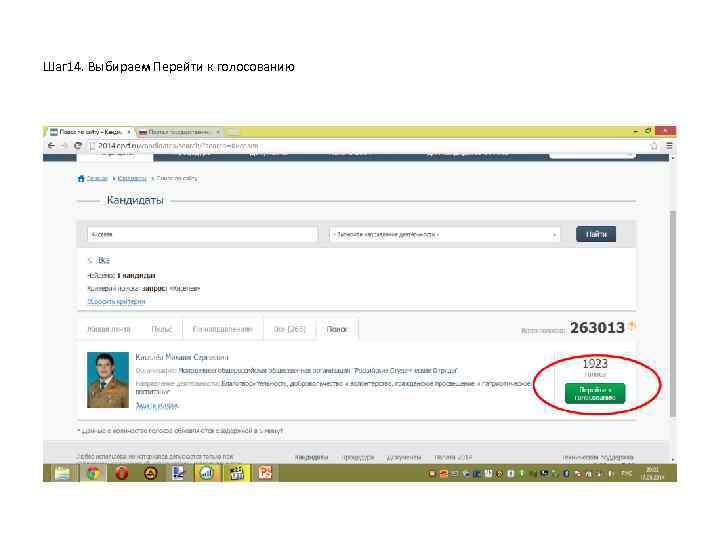
Task: Click the Документы footer link
Action: [x=404, y=457]
